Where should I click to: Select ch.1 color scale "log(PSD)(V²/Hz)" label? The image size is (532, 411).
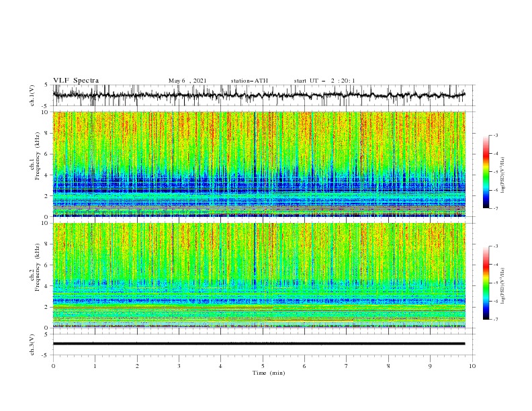pos(503,175)
